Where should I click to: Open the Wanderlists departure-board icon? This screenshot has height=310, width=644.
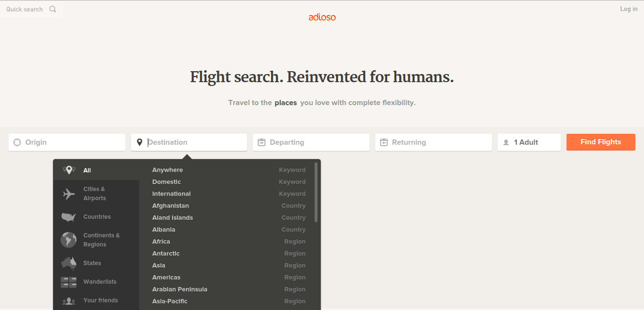[69, 282]
